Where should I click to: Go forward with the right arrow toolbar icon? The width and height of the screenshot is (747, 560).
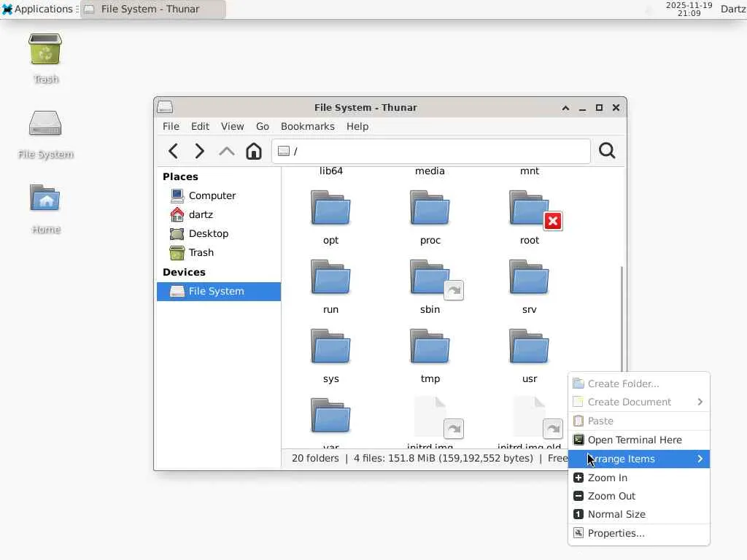click(200, 151)
